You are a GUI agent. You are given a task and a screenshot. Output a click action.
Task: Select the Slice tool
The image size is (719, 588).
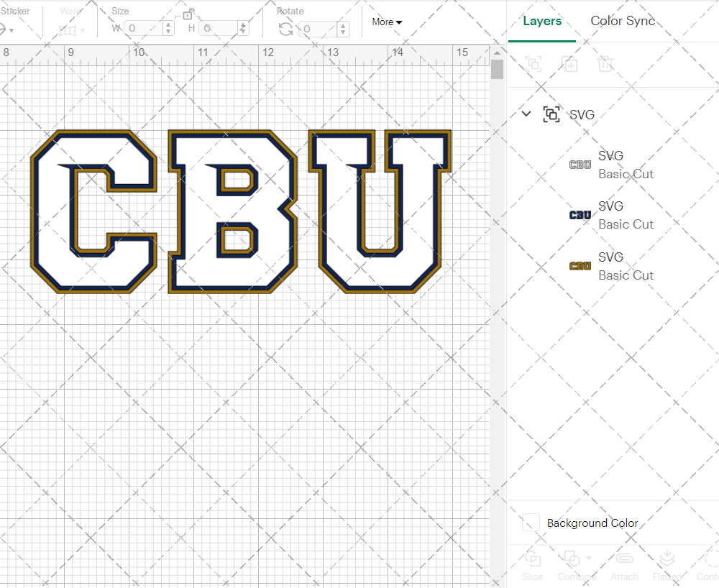coord(532,565)
